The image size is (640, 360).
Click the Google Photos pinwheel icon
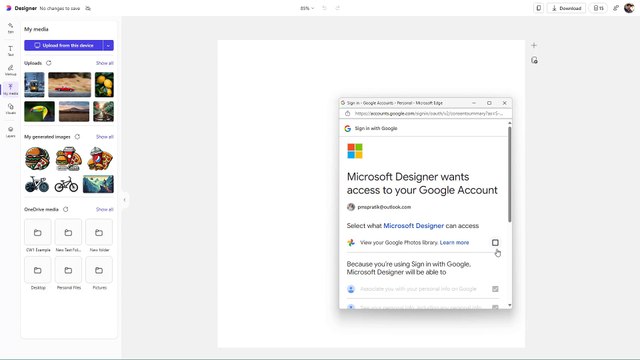(351, 242)
